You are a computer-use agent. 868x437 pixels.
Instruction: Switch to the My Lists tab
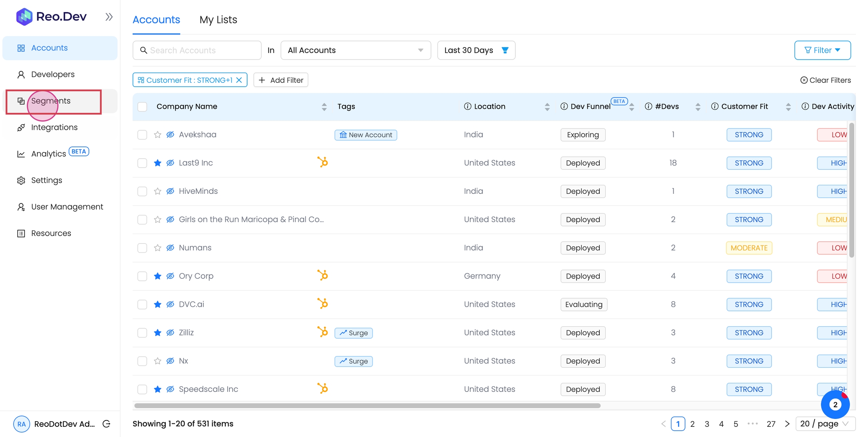[x=218, y=20]
